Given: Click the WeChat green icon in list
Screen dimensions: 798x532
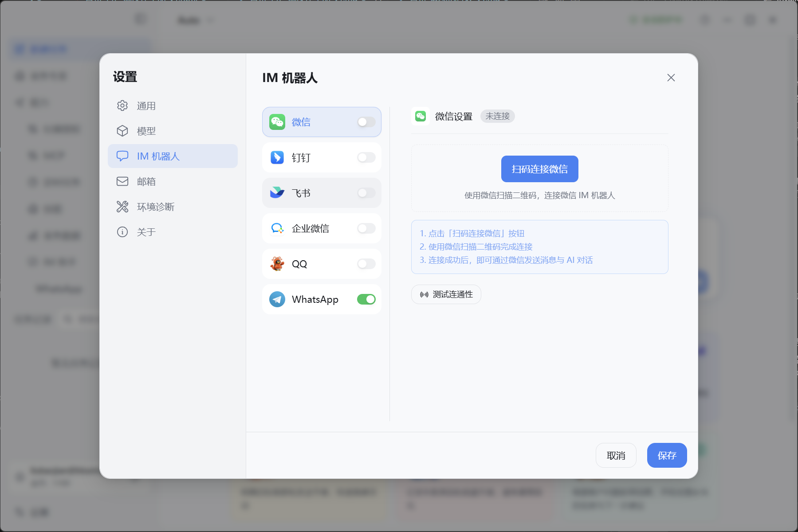Looking at the screenshot, I should click(277, 122).
